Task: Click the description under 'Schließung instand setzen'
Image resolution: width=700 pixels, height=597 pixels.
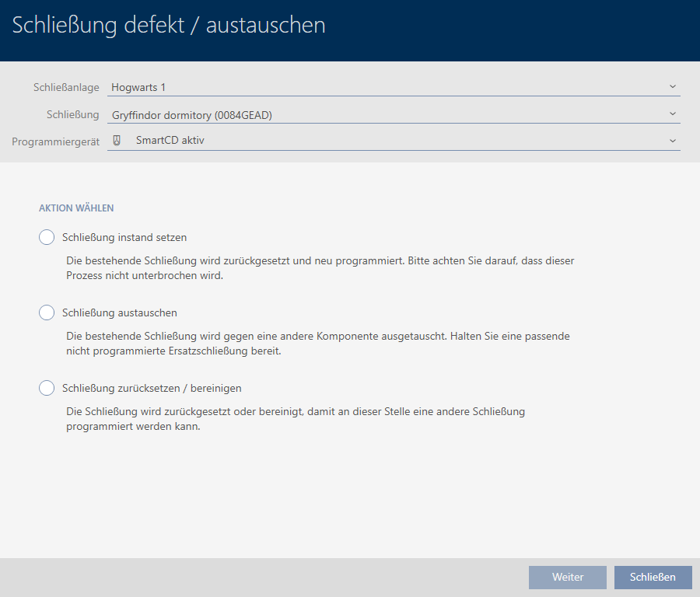Action: tap(320, 268)
